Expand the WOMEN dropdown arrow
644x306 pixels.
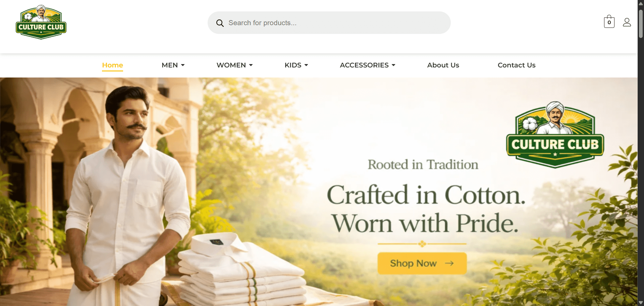(251, 65)
